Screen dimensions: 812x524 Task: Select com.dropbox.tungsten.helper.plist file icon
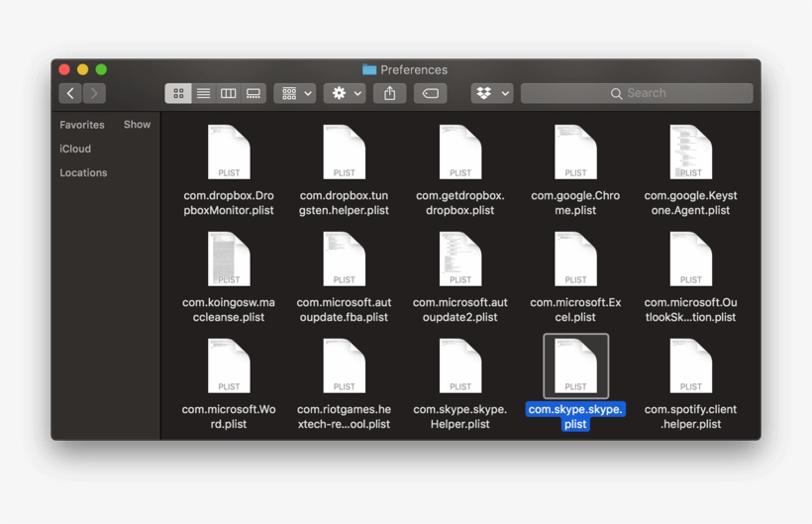[x=345, y=152]
